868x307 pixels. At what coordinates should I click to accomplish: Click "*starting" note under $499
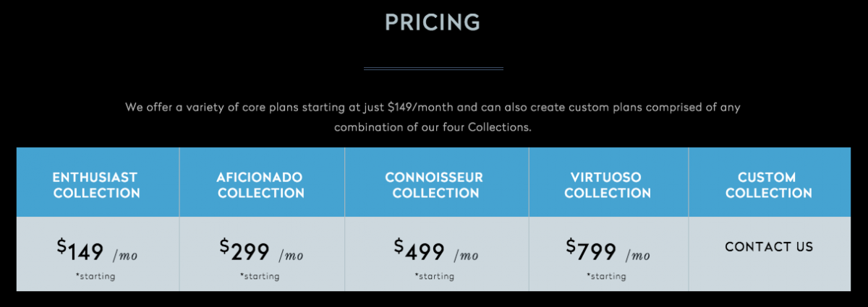click(x=435, y=276)
